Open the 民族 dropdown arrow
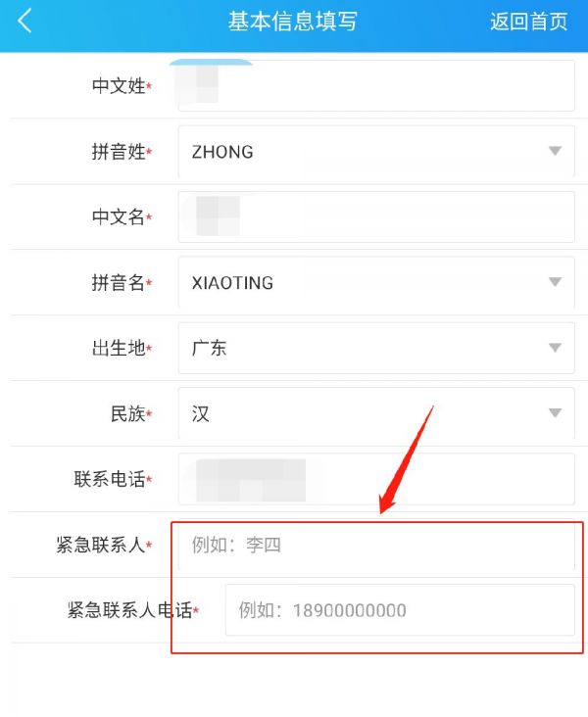The image size is (588, 717). pyautogui.click(x=555, y=413)
